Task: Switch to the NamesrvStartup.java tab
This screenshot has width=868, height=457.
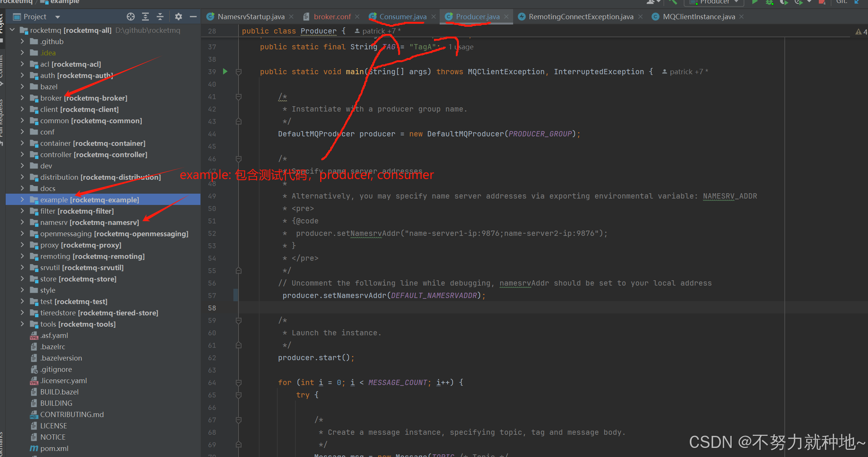Action: pos(251,17)
